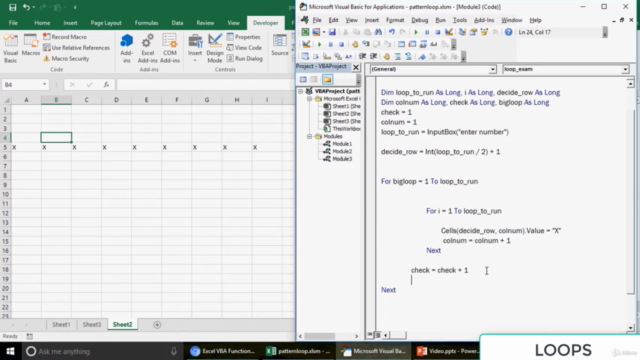Open the Run menu in VBA editor
This screenshot has width=640, height=360.
440,20
